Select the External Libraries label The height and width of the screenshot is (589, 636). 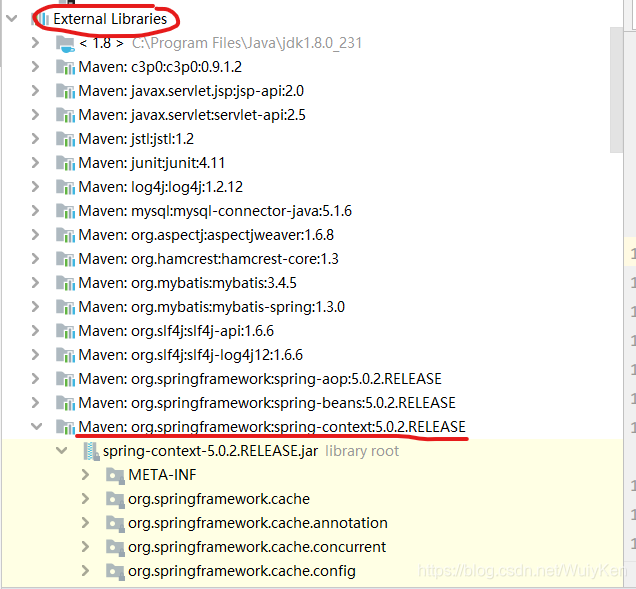click(110, 19)
